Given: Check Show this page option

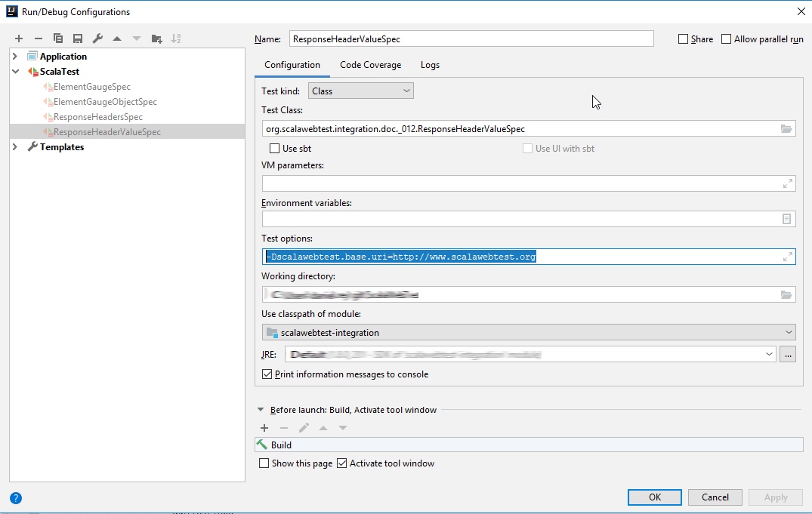Looking at the screenshot, I should click(x=264, y=463).
